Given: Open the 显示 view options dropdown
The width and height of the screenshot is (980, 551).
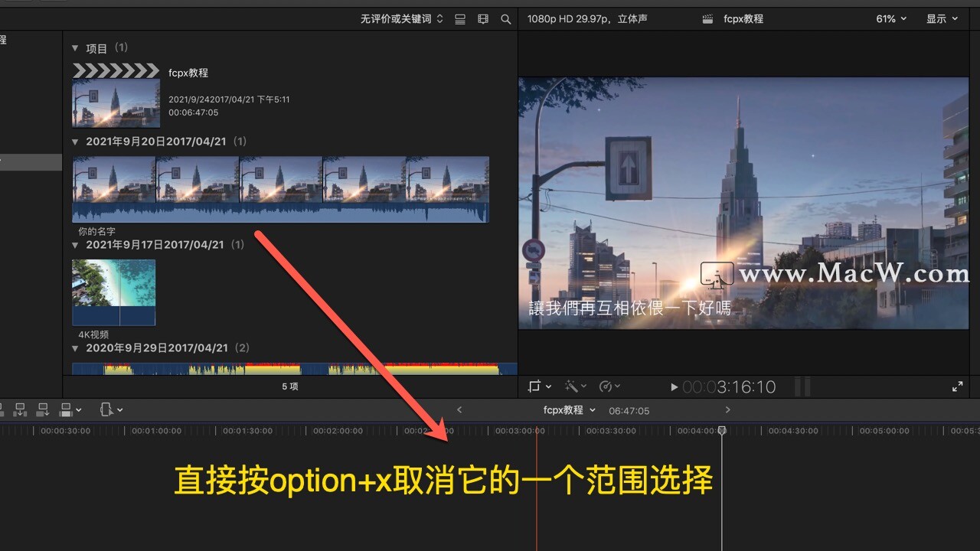Looking at the screenshot, I should tap(942, 19).
